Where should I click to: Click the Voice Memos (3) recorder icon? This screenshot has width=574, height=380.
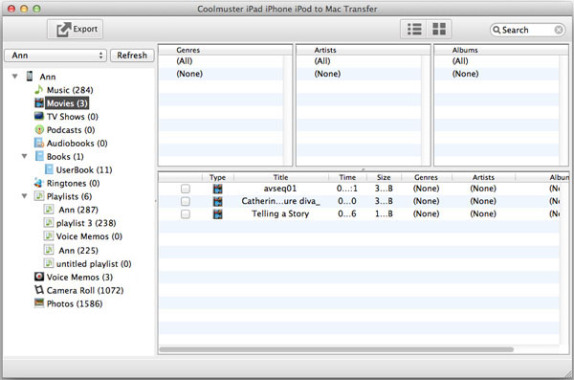[39, 276]
